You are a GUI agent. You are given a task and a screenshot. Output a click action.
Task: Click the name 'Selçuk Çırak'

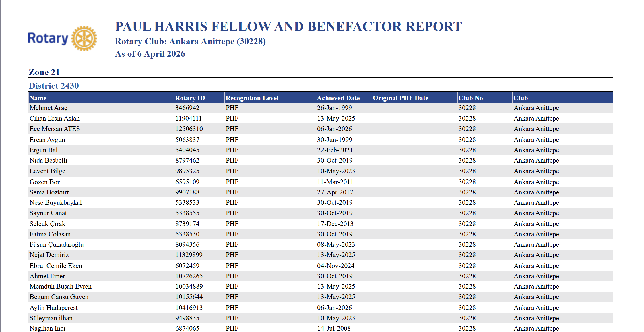pos(47,224)
